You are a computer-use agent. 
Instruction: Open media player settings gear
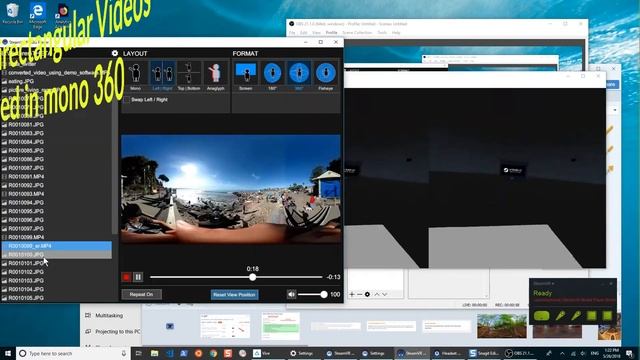pyautogui.click(x=115, y=53)
